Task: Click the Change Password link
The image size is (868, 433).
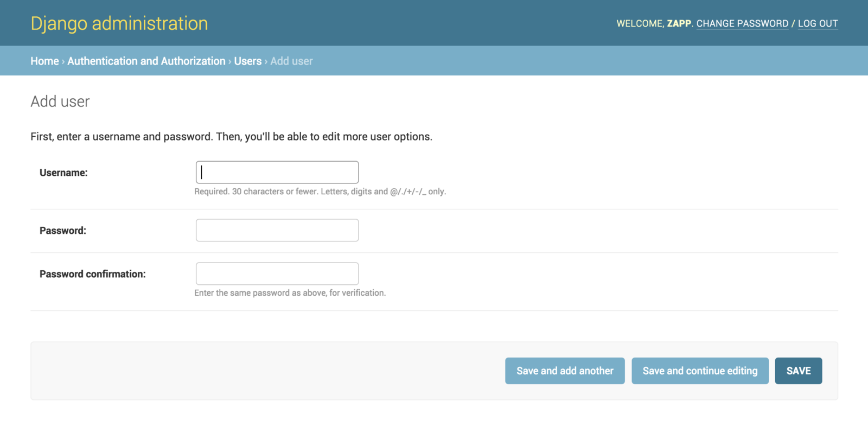Action: (x=742, y=23)
